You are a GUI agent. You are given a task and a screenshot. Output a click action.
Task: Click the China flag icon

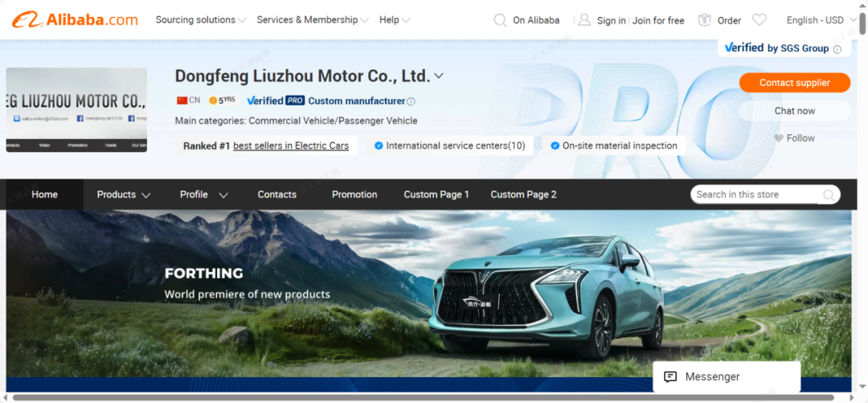[182, 101]
